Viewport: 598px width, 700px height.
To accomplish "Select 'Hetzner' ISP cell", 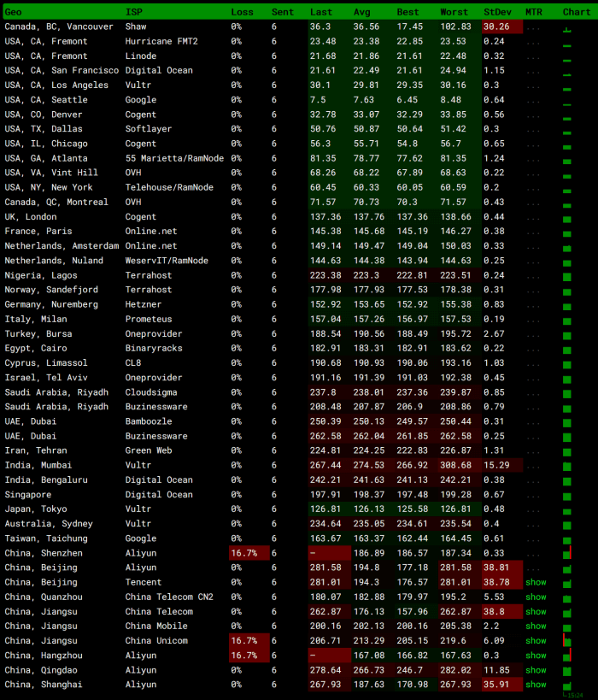I will pos(144,304).
